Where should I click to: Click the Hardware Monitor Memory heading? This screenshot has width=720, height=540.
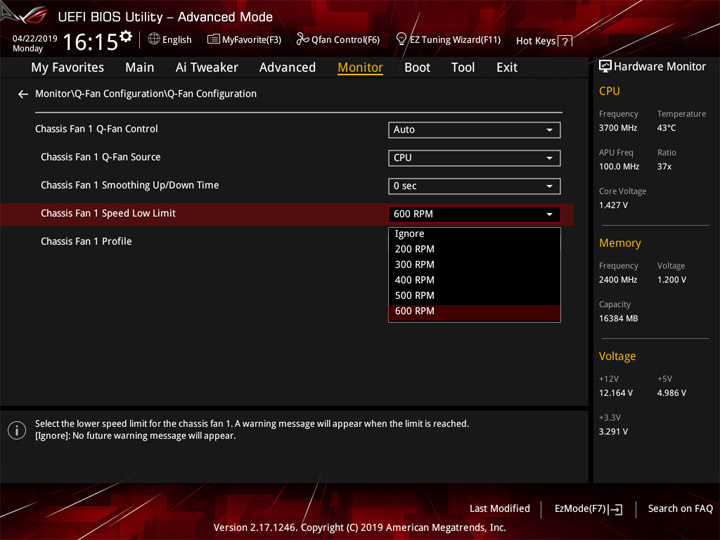[x=620, y=243]
